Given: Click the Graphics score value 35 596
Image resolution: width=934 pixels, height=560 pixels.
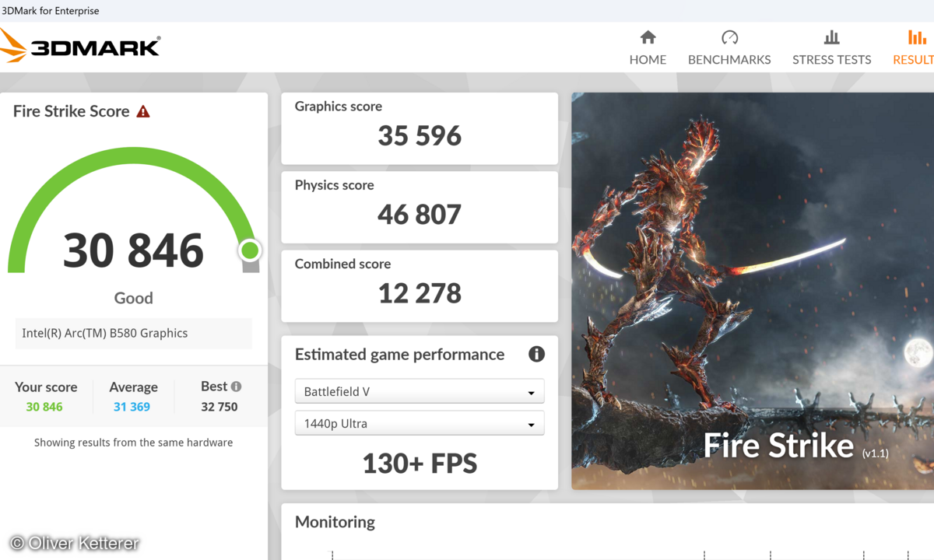Looking at the screenshot, I should coord(420,136).
